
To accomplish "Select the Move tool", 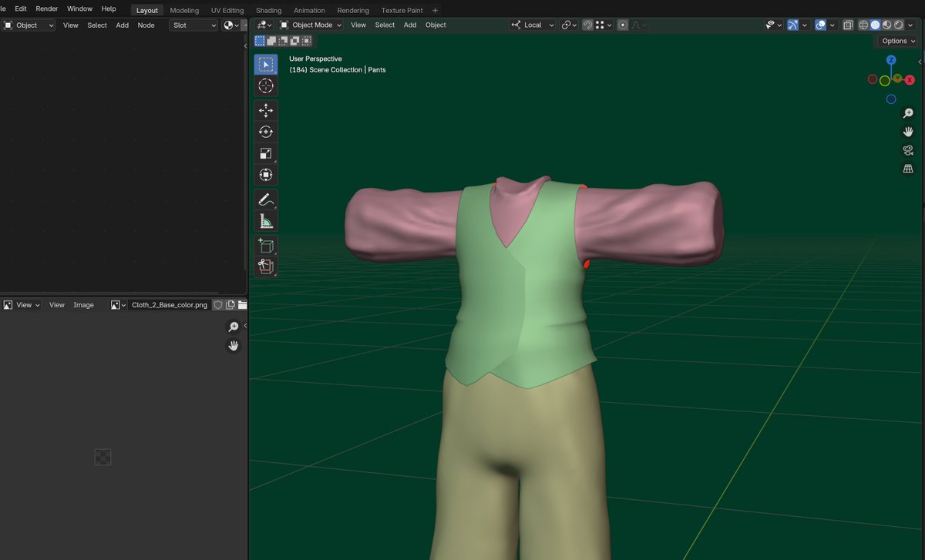I will 266,110.
